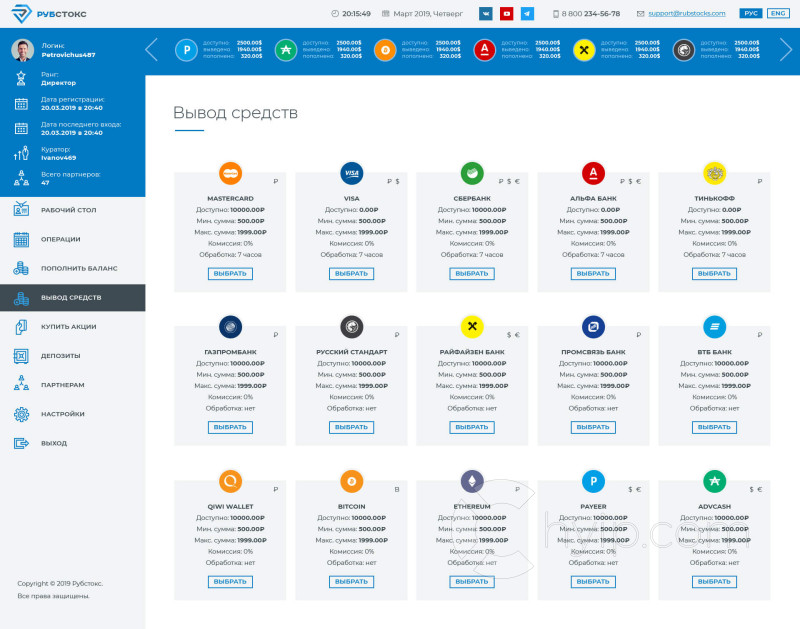Click the user avatar photo
The image size is (800, 629).
(22, 50)
